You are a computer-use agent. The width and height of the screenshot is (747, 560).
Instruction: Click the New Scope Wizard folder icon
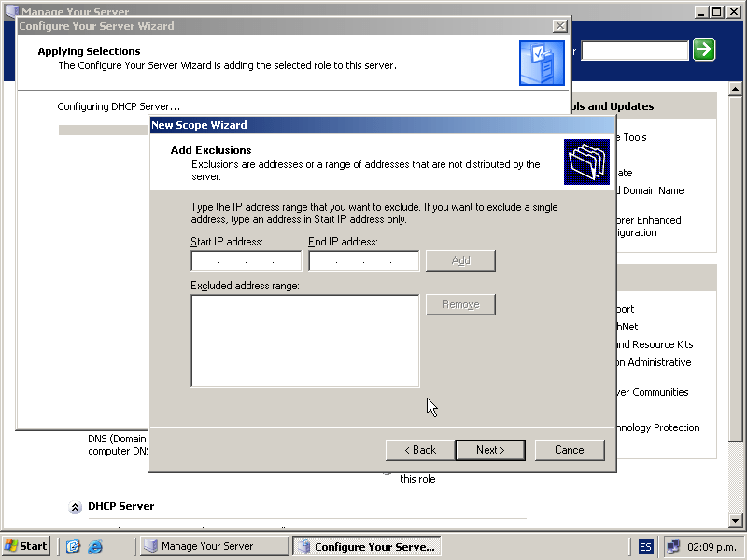click(587, 161)
